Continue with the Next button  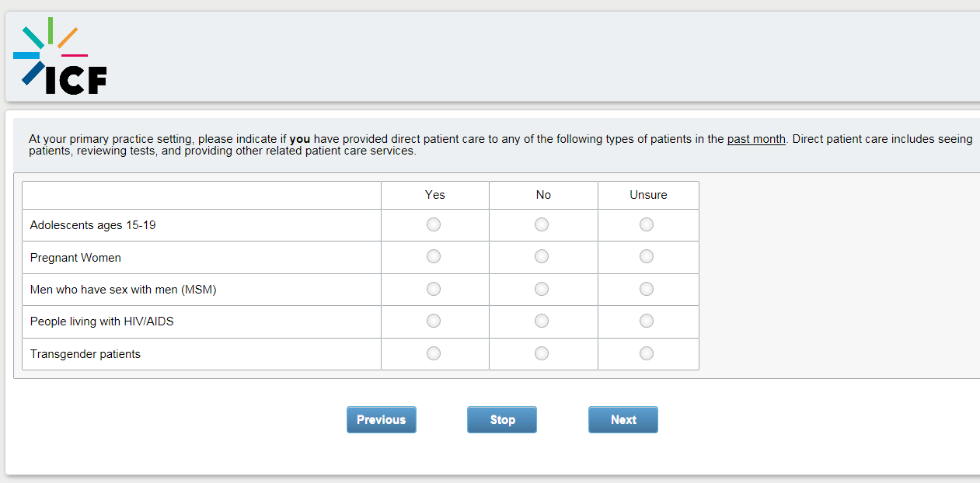click(x=623, y=419)
